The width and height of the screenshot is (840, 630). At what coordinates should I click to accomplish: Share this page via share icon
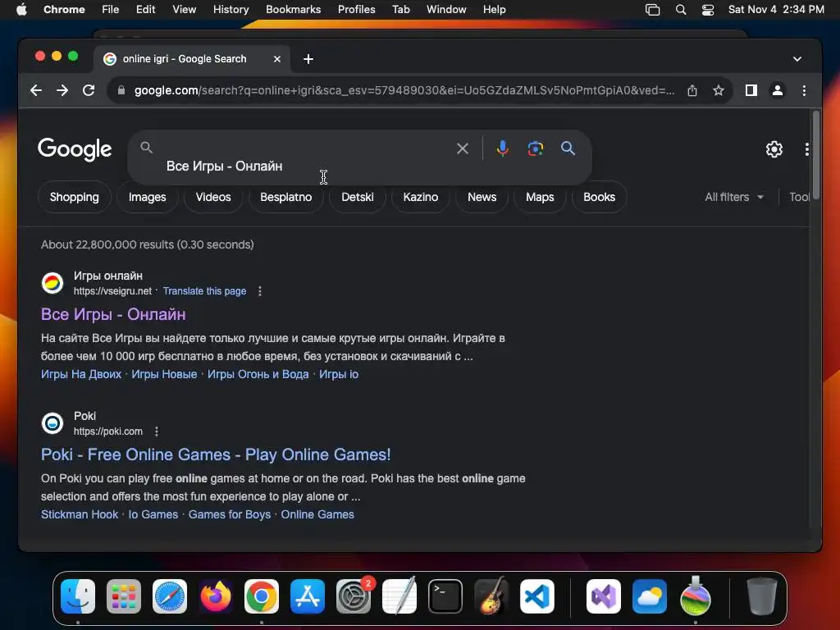pyautogui.click(x=692, y=90)
